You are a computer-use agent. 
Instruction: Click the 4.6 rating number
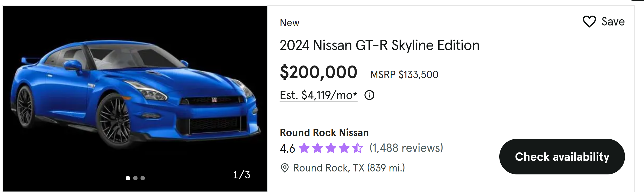(287, 148)
